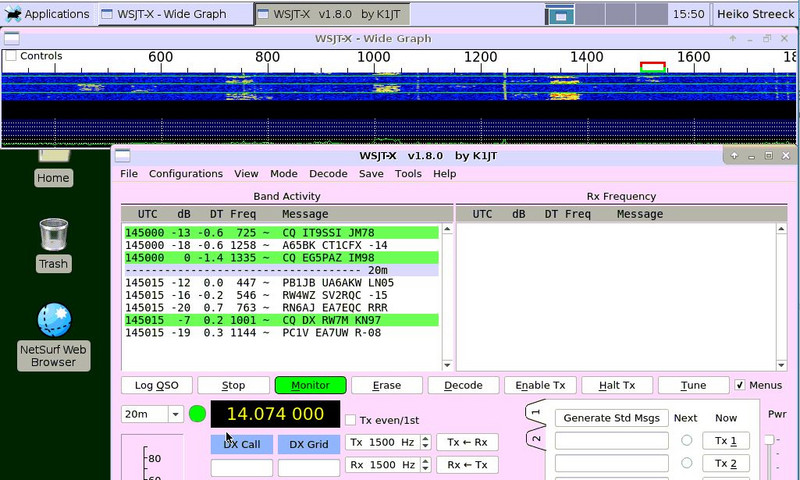Screen dimensions: 800x480
Task: Click the Tune button
Action: point(693,385)
